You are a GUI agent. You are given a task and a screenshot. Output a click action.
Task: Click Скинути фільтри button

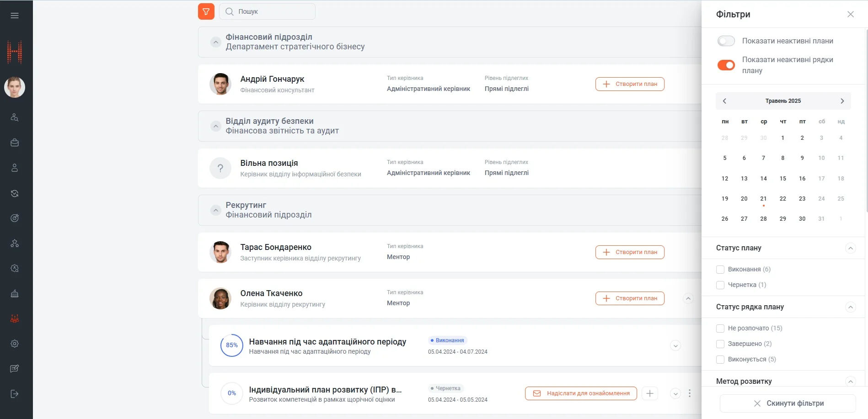coord(788,403)
